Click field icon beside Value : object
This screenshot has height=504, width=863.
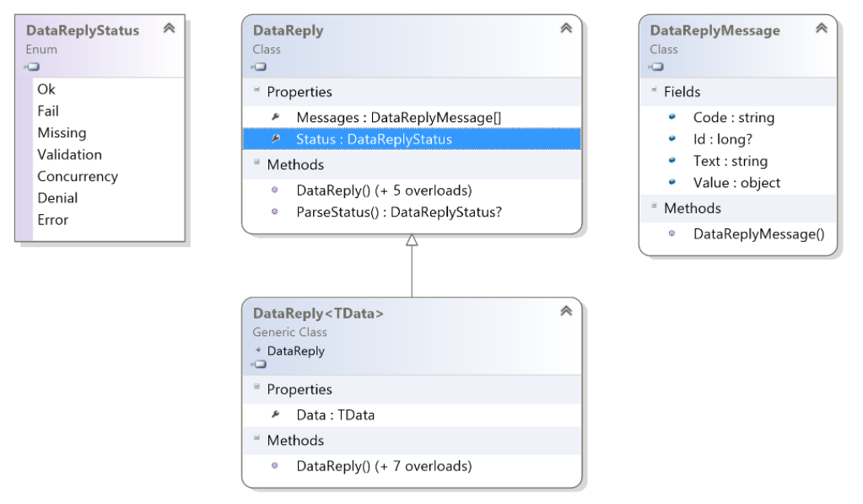(x=672, y=182)
